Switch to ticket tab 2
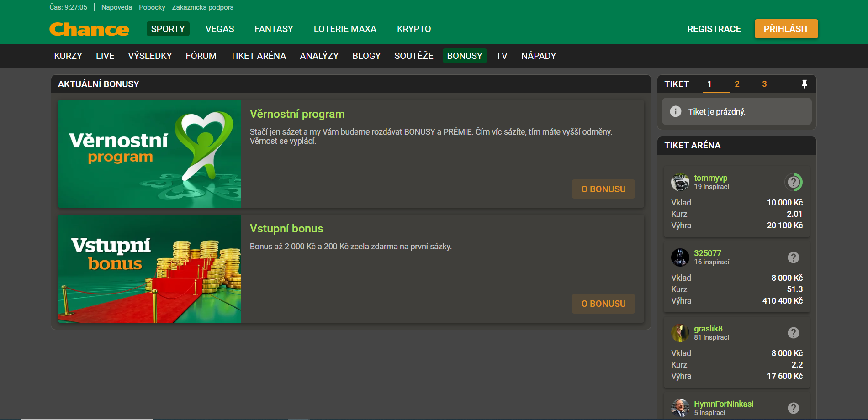This screenshot has width=868, height=420. [737, 84]
